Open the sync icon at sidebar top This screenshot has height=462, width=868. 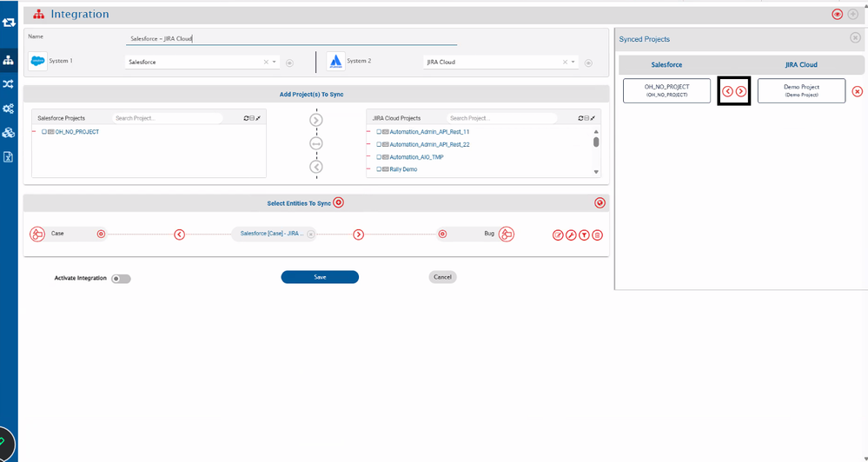pyautogui.click(x=9, y=23)
